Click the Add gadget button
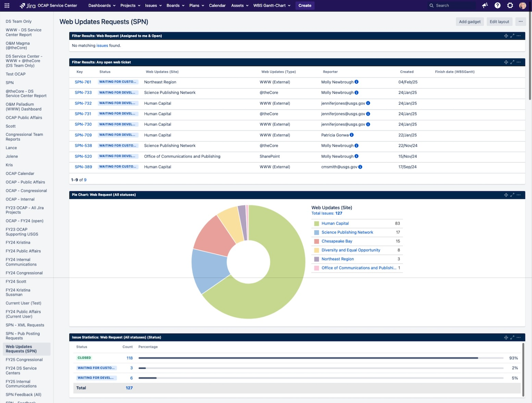532x403 pixels. (x=469, y=22)
